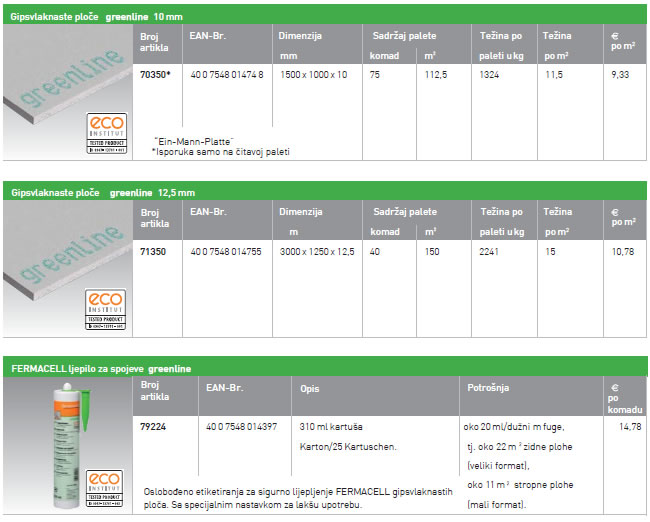
Task: Select pallet area 150 m²
Action: point(432,252)
